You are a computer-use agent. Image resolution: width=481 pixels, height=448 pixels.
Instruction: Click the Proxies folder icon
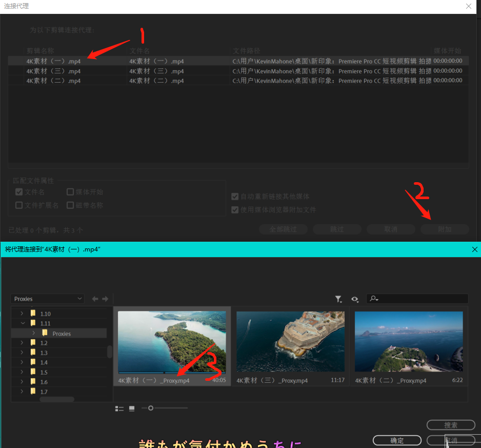(45, 333)
